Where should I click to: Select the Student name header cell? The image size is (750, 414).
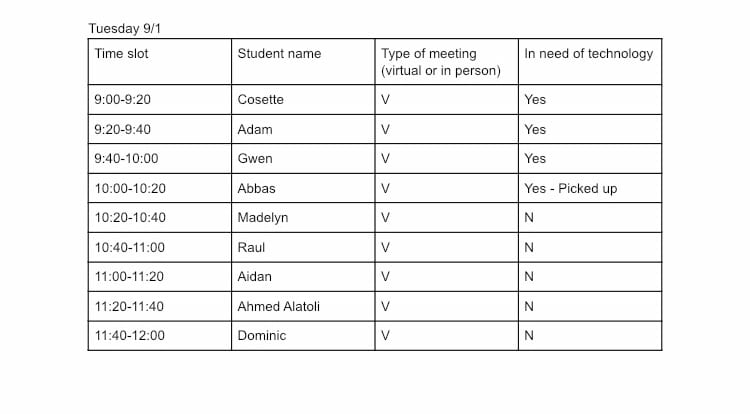(x=303, y=62)
